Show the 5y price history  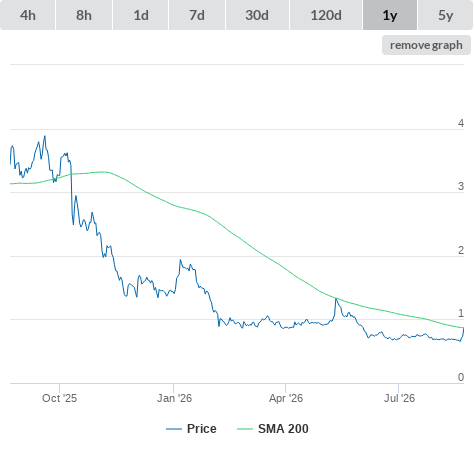[x=445, y=15]
